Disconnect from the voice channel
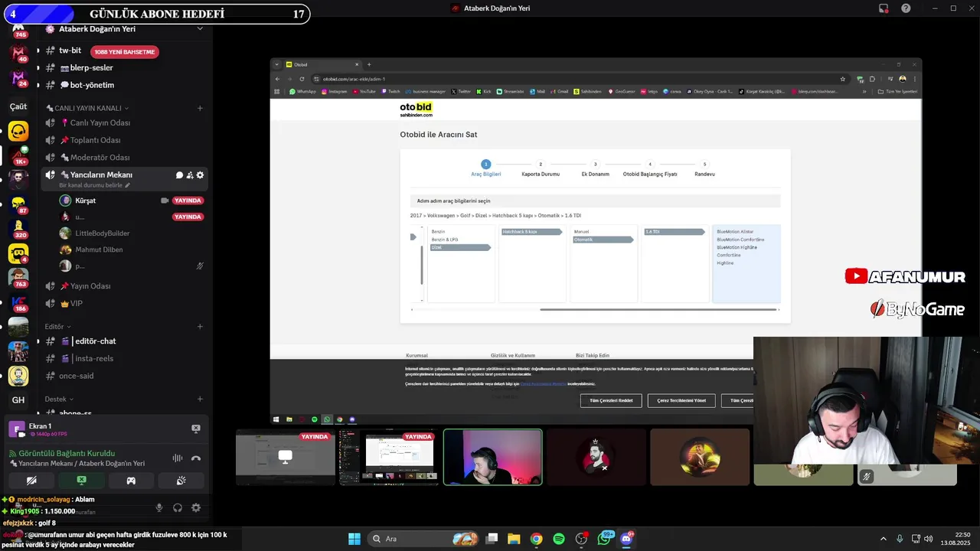 [196, 458]
